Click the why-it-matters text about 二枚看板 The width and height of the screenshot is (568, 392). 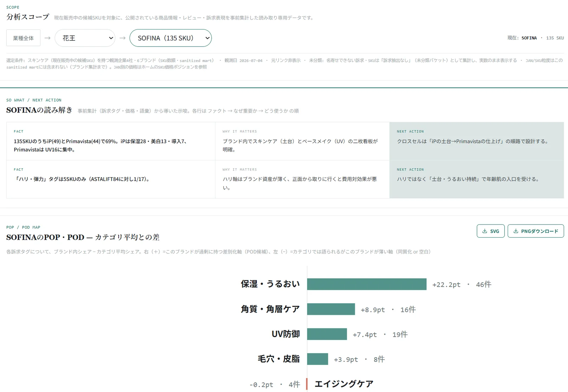(x=300, y=146)
